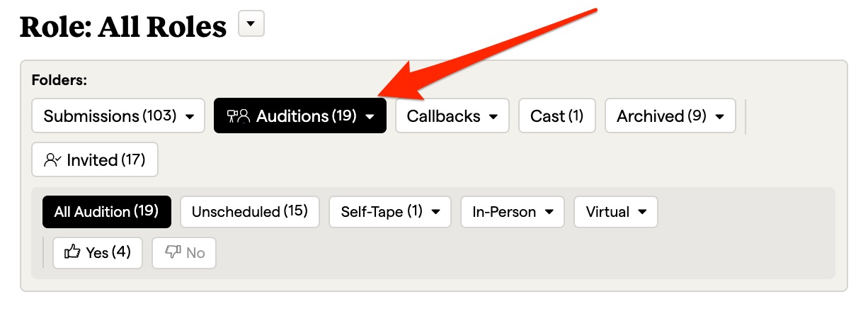Open the Role selector dropdown arrow
This screenshot has width=868, height=309.
[251, 26]
